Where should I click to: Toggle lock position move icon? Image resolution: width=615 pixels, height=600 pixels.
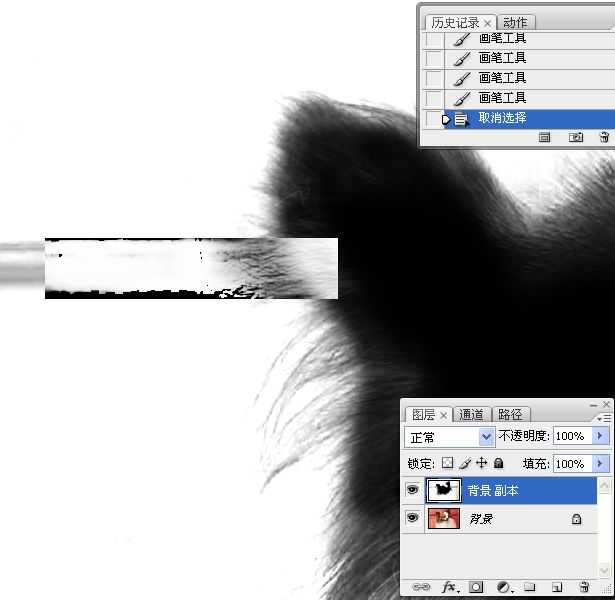(482, 463)
